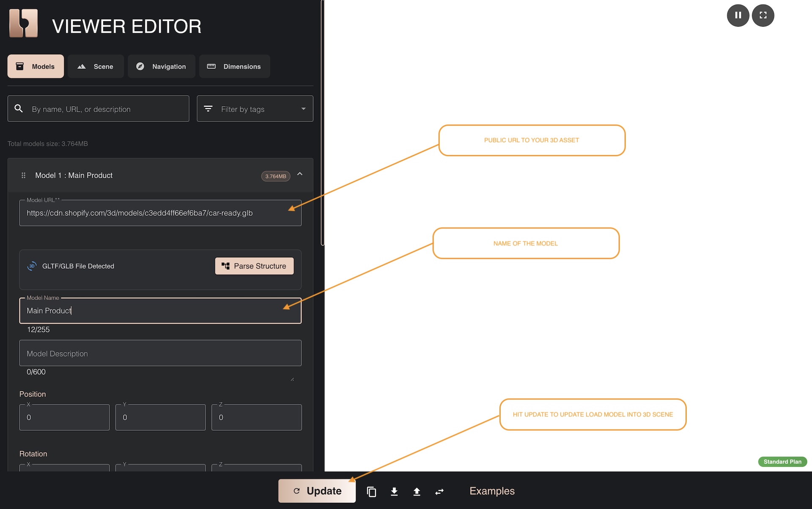Select the Dimensions tab
The height and width of the screenshot is (509, 812).
234,66
